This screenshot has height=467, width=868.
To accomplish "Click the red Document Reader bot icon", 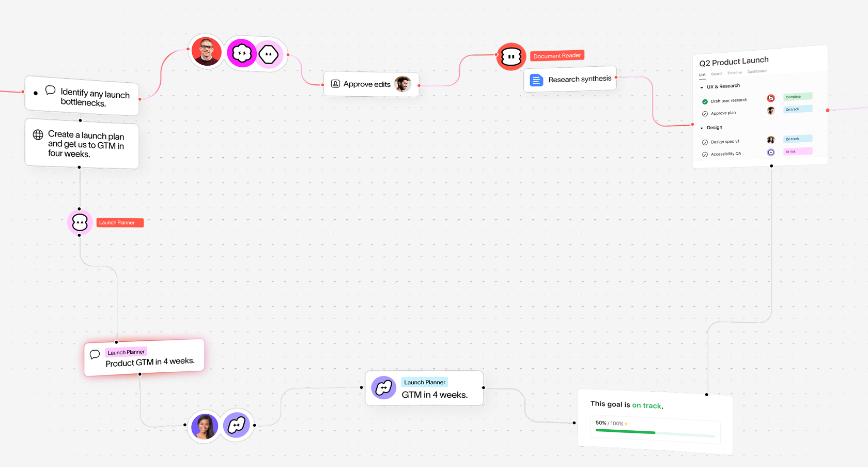I will click(511, 56).
